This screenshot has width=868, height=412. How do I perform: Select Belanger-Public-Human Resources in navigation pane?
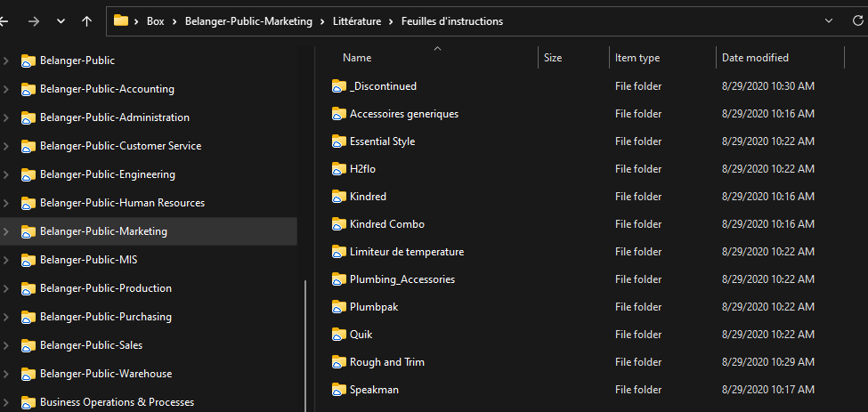[x=122, y=203]
